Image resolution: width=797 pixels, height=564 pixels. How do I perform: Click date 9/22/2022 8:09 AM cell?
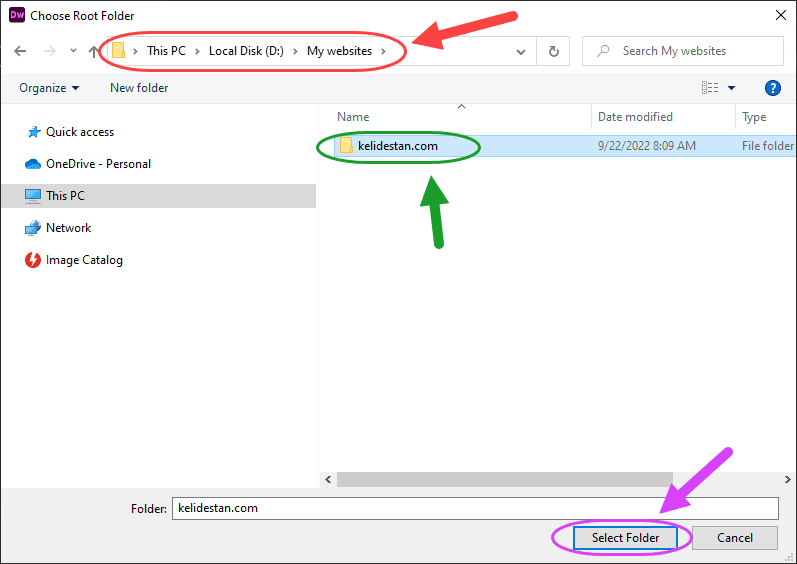pyautogui.click(x=647, y=146)
